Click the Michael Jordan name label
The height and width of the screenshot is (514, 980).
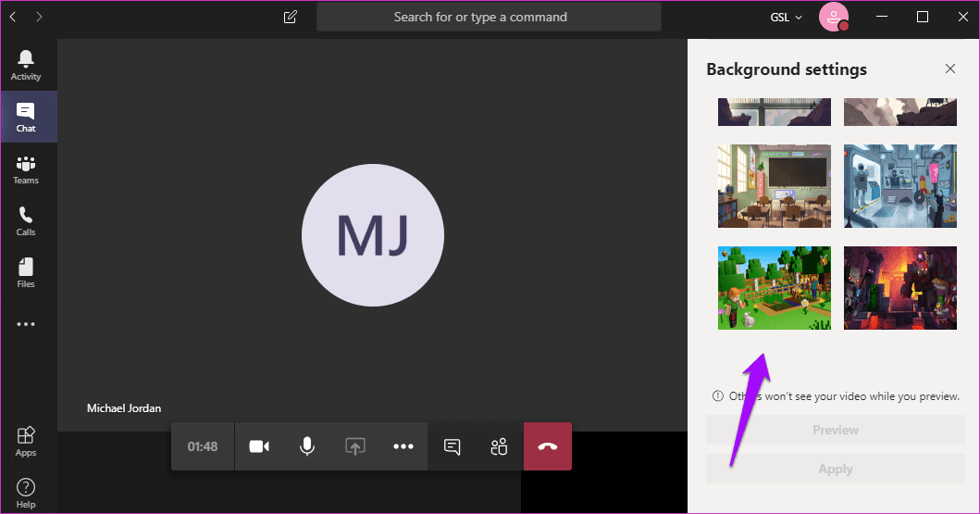(124, 408)
